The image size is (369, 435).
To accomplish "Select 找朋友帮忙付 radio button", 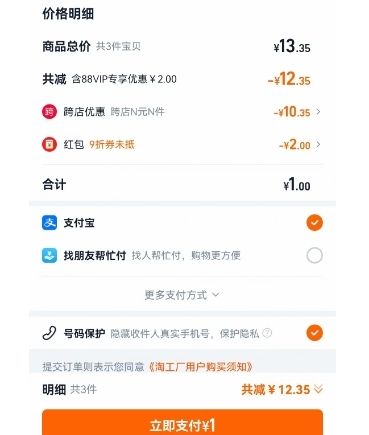I will pos(314,256).
